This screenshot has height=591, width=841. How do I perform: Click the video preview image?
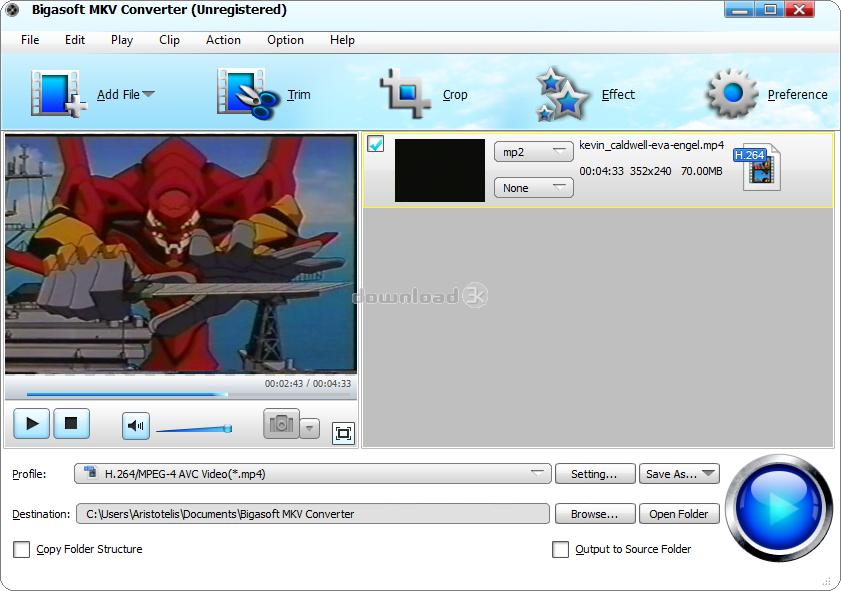tap(181, 253)
